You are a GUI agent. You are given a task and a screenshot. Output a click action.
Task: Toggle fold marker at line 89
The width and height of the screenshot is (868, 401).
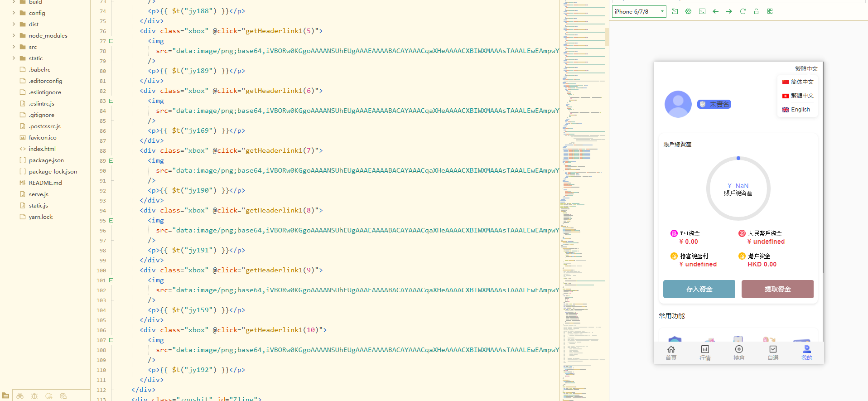point(111,161)
